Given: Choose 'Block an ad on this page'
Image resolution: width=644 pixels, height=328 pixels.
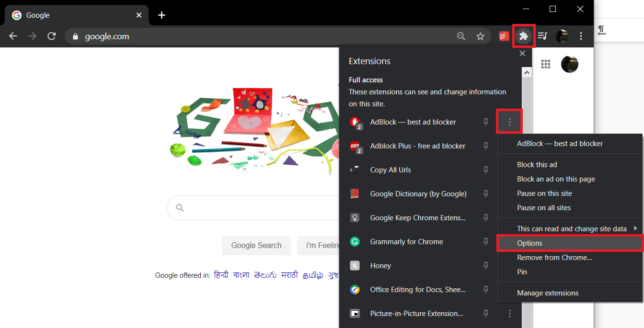Looking at the screenshot, I should point(570,179).
